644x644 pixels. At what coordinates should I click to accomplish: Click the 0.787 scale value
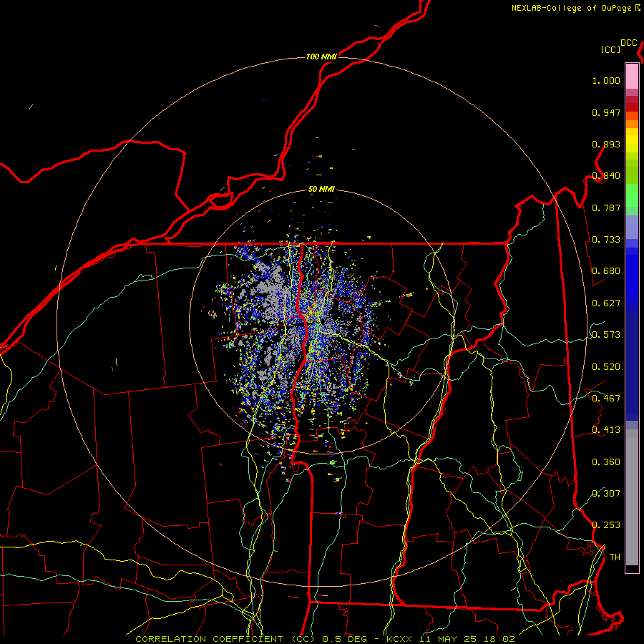coord(606,208)
